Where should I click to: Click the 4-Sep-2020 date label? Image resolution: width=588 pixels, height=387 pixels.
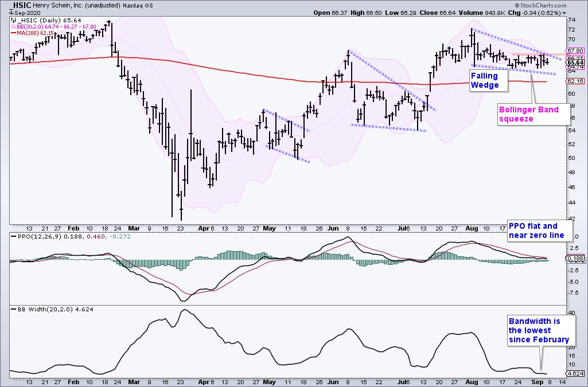pos(25,13)
